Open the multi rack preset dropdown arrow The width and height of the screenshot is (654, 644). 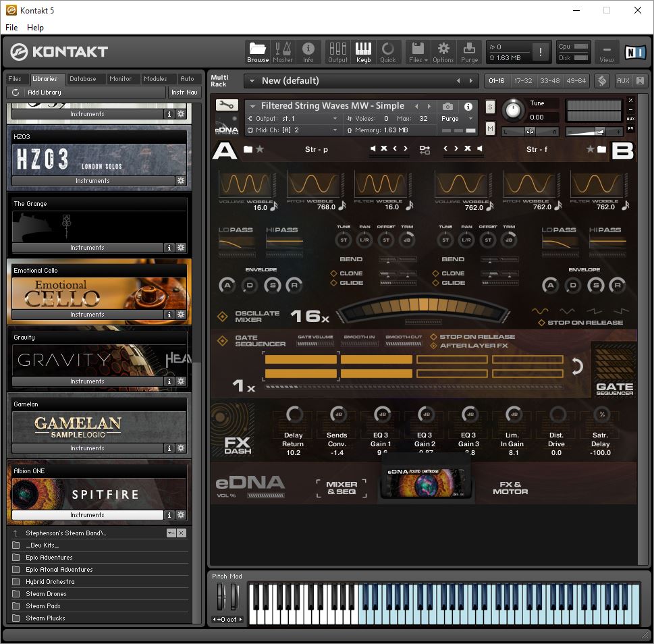252,81
